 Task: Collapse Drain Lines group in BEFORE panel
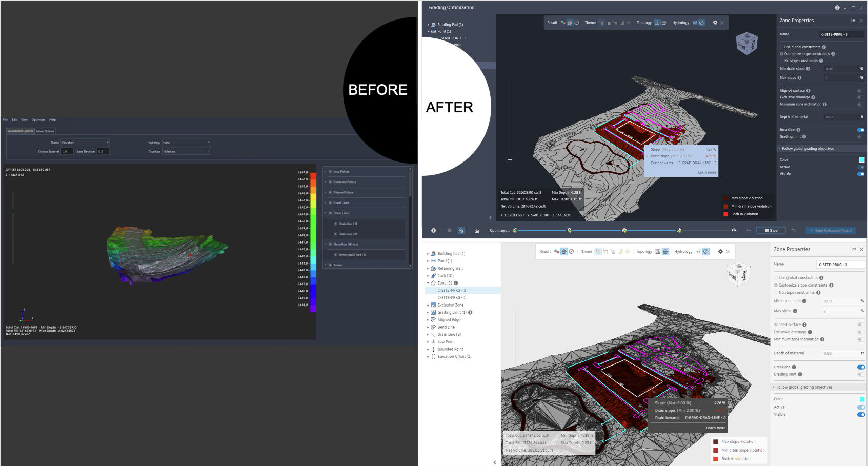[x=325, y=213]
